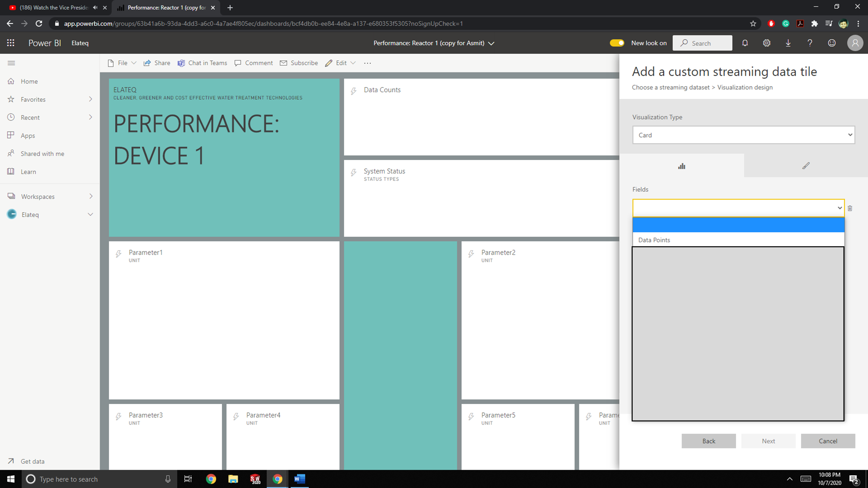
Task: Select the bar chart fields tab icon
Action: 681,166
